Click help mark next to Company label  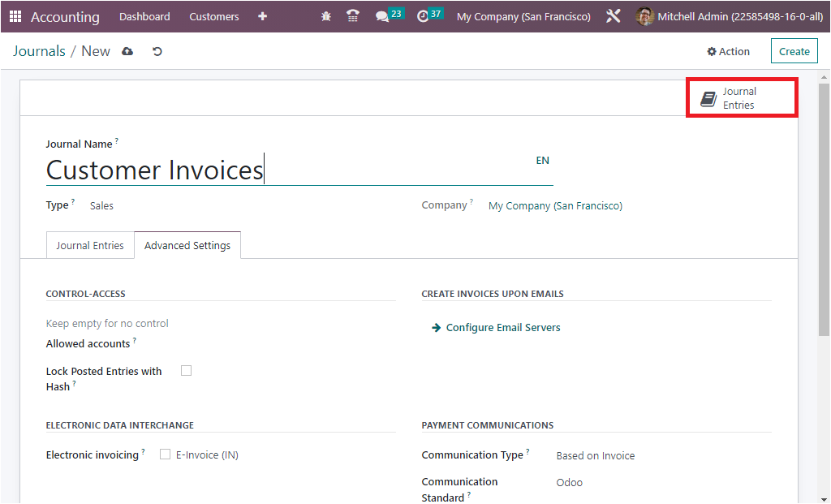pyautogui.click(x=471, y=201)
